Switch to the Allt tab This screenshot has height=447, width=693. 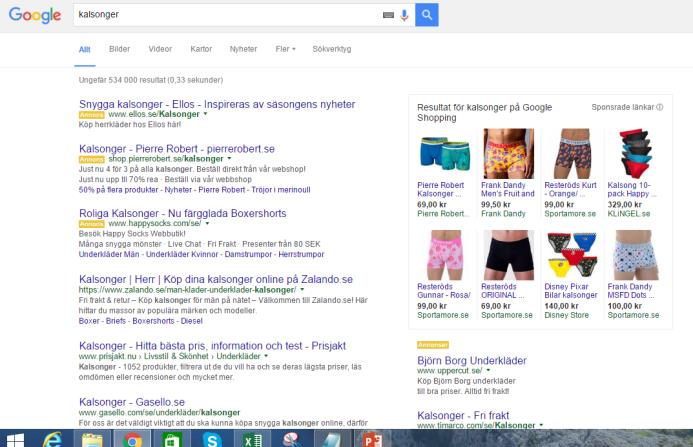(x=84, y=49)
